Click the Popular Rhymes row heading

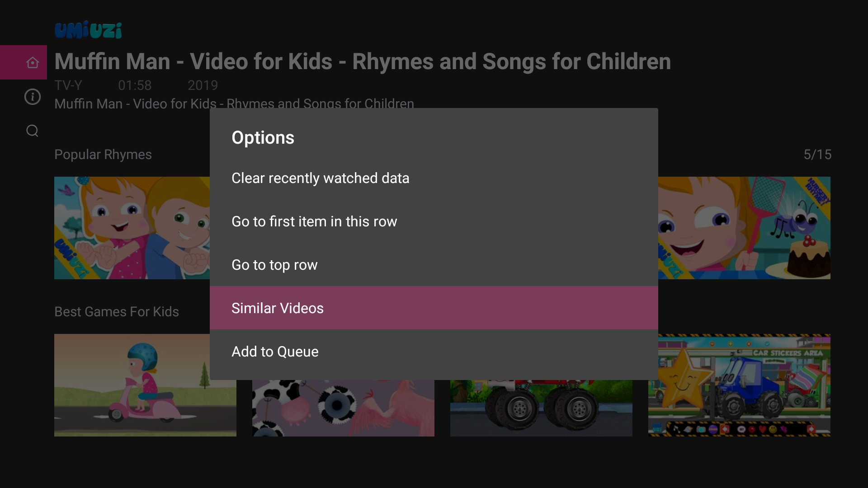pos(103,155)
